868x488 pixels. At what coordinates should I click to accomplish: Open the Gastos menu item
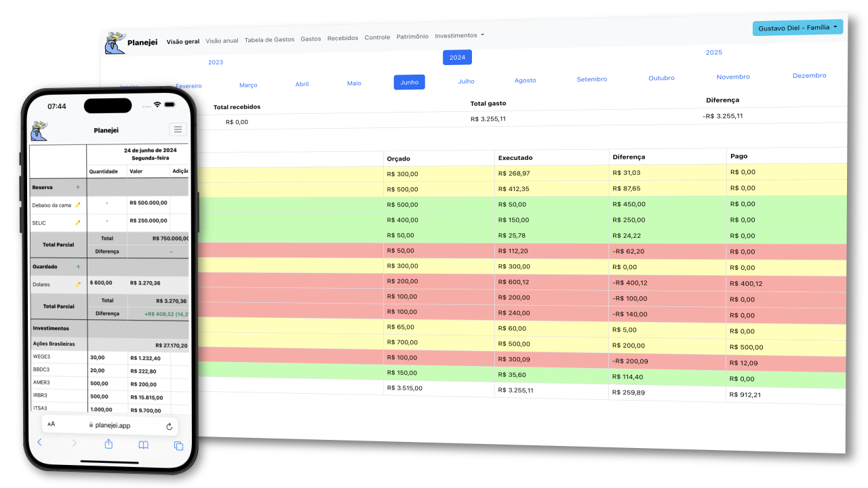coord(311,39)
